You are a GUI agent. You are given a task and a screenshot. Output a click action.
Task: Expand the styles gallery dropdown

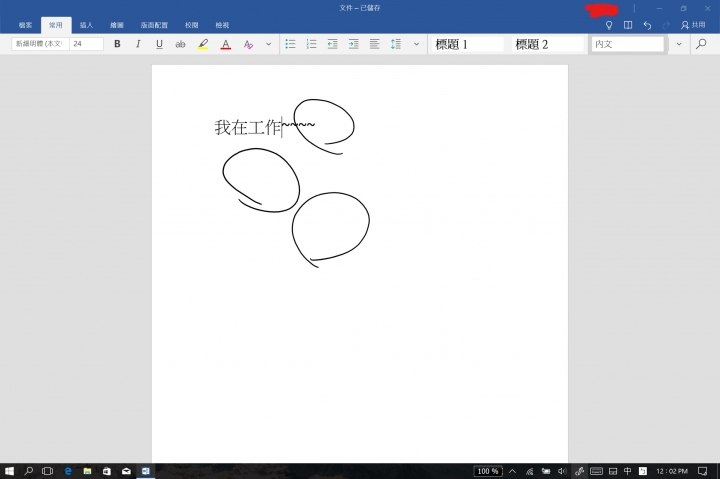679,44
